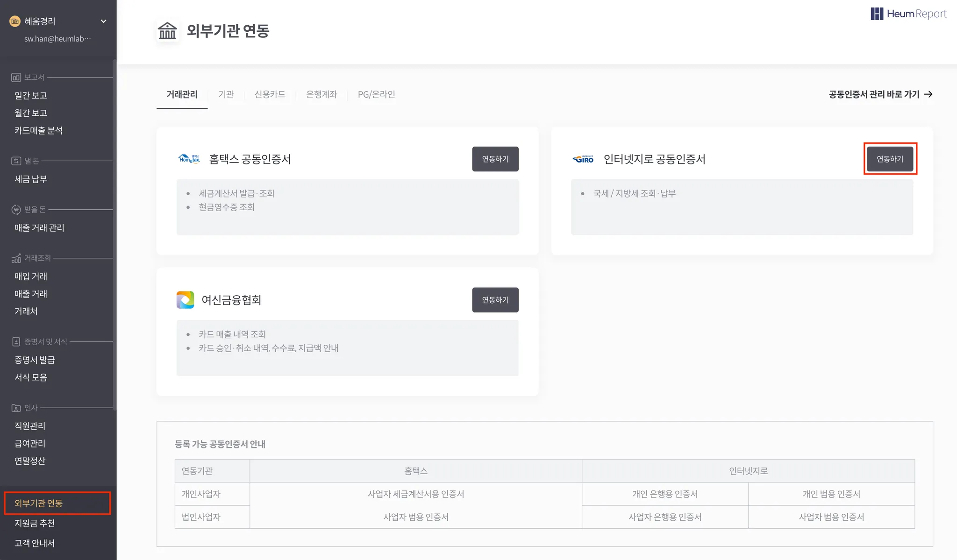
Task: Click the Internet GIRO logo icon
Action: coord(583,159)
